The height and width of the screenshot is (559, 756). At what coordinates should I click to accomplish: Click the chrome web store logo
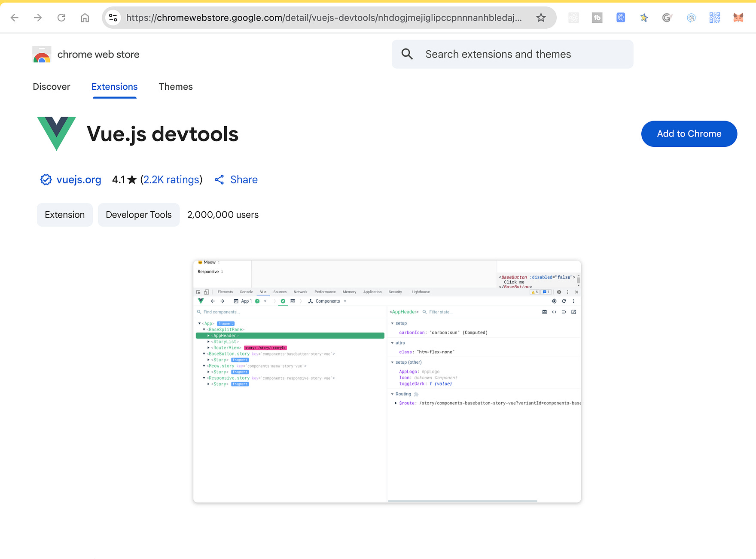[x=42, y=54]
